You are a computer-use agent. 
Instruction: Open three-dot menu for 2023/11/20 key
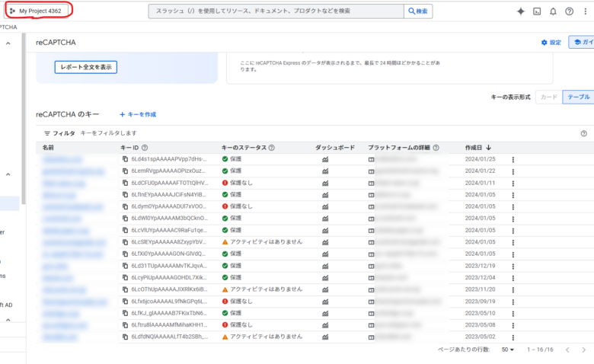513,290
